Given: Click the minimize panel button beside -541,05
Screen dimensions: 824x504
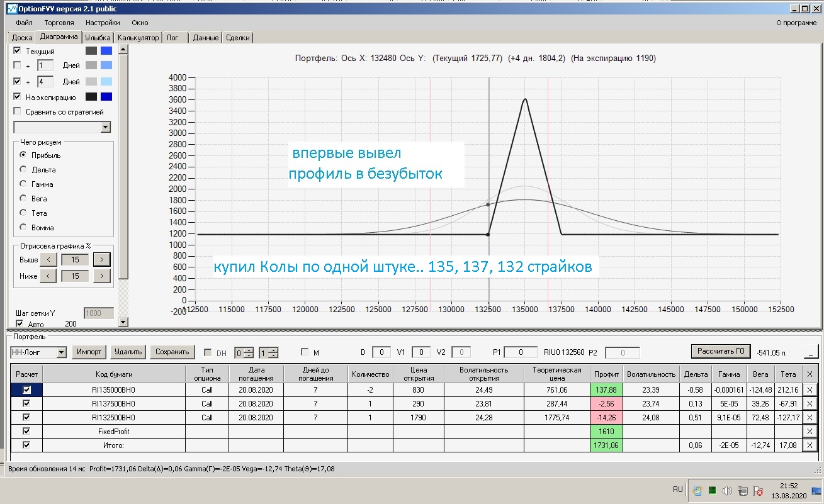Looking at the screenshot, I should [811, 352].
